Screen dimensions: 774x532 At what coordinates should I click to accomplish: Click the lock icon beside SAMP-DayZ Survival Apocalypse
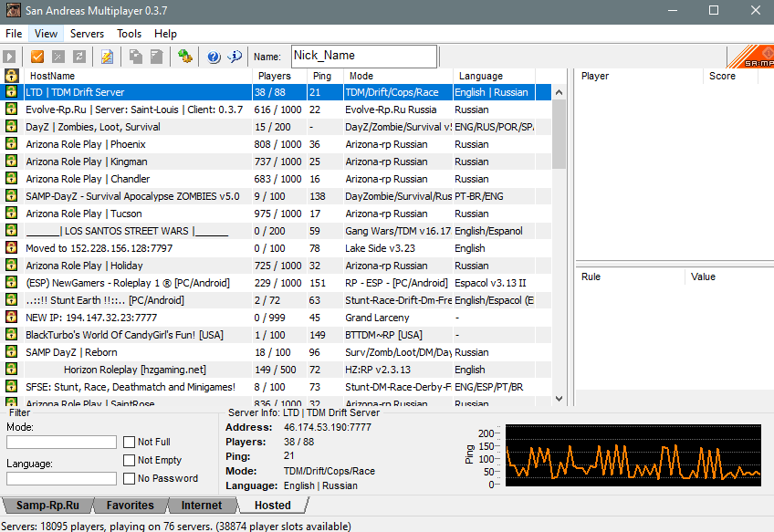[x=11, y=195]
